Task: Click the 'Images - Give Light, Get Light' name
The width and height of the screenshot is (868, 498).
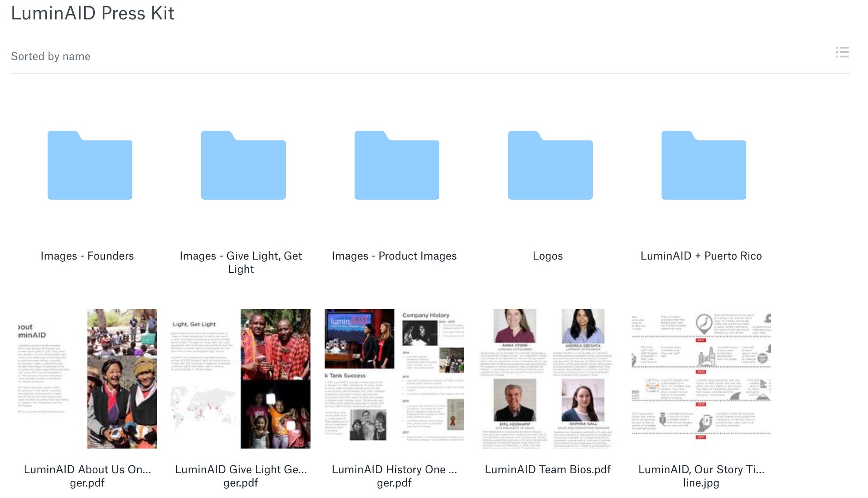Action: pos(241,262)
